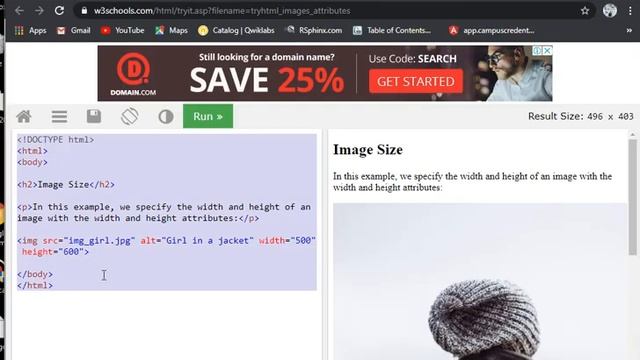Open the app.campuscredent bookmark

pyautogui.click(x=491, y=30)
